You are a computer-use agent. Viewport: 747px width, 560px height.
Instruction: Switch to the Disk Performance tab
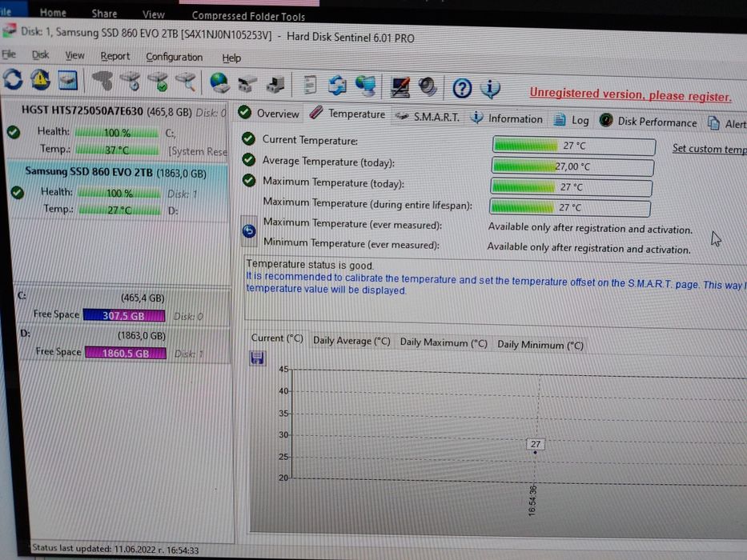pos(648,122)
